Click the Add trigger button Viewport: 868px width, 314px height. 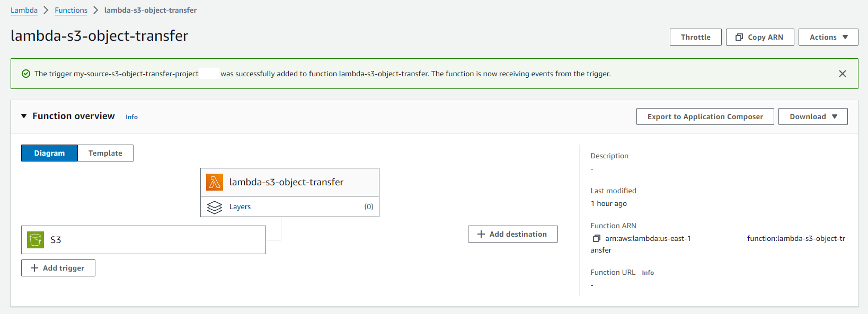coord(58,268)
